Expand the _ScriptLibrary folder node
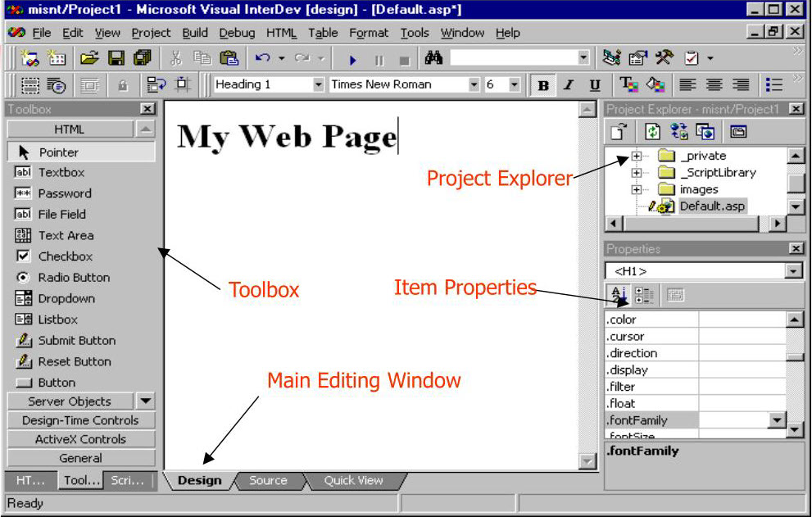Screen dimensions: 812x517 [637, 173]
